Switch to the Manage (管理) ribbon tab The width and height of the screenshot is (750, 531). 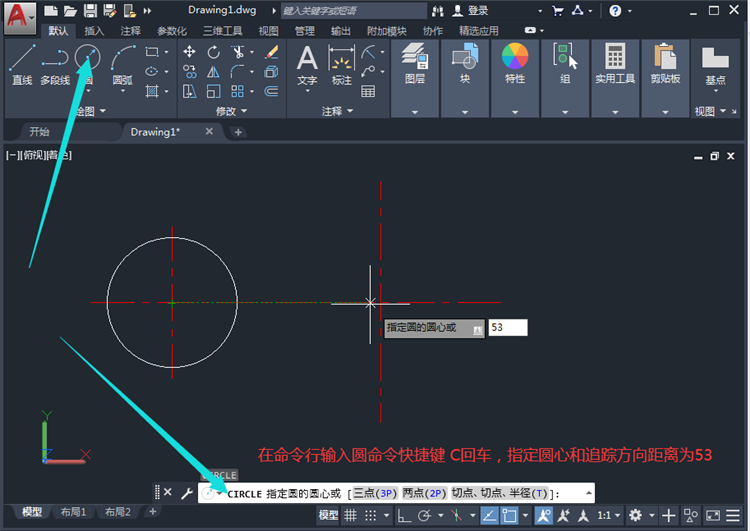pos(305,31)
